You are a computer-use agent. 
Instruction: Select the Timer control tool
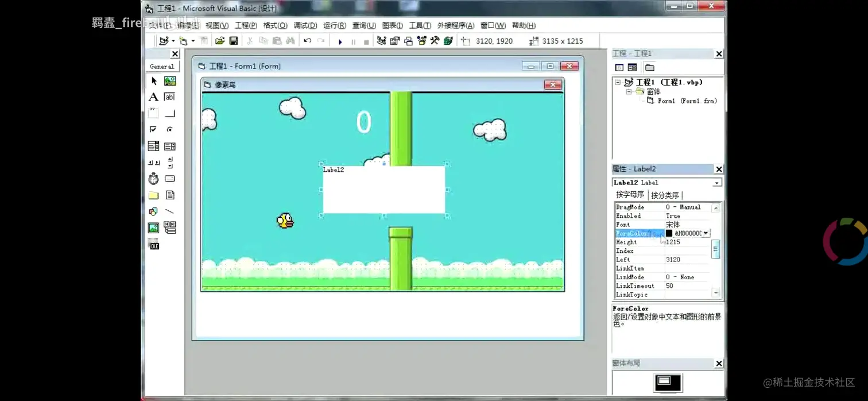(154, 179)
